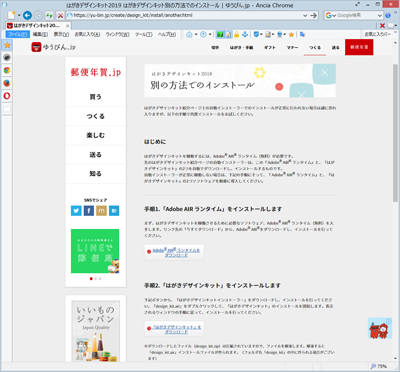Screen dimensions: 400x372
Task: Open the ギフト navigation link
Action: [270, 48]
